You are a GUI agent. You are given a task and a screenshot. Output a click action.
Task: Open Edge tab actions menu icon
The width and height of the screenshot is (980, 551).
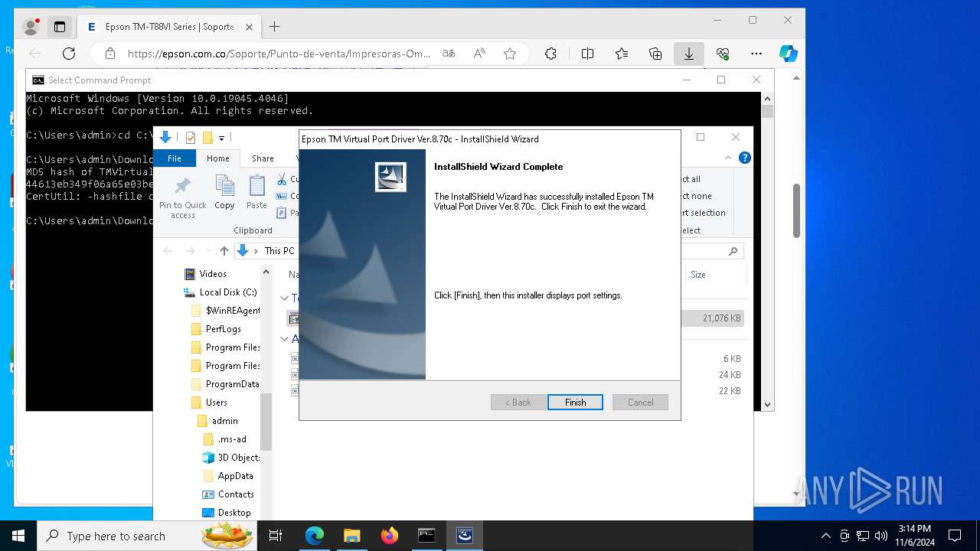click(x=59, y=27)
